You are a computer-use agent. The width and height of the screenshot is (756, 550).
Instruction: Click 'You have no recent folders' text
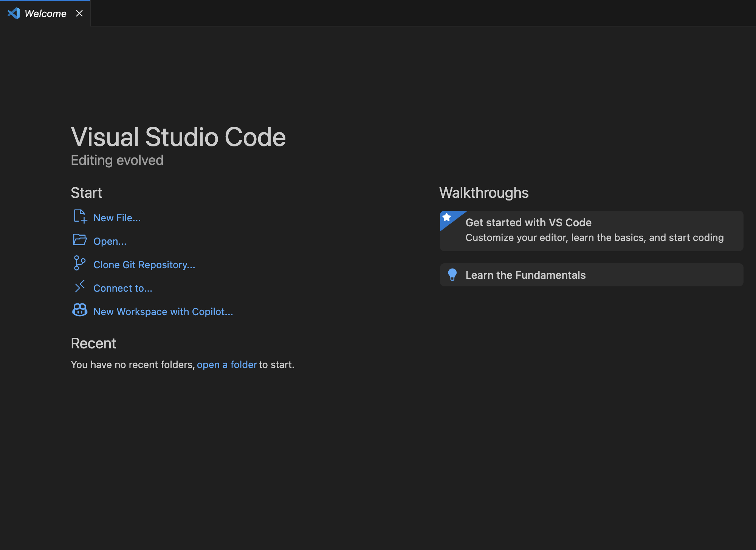point(133,365)
